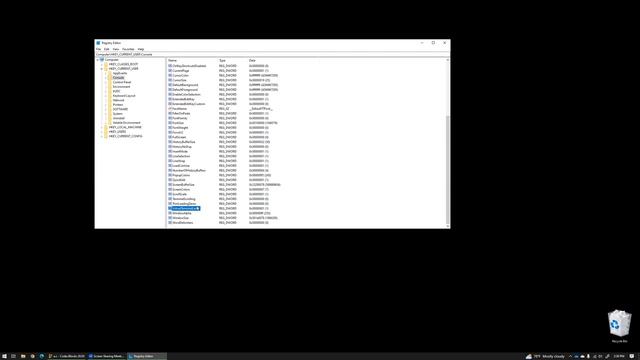This screenshot has width=640, height=360.
Task: Open the Windows Start menu
Action: click(x=4, y=356)
